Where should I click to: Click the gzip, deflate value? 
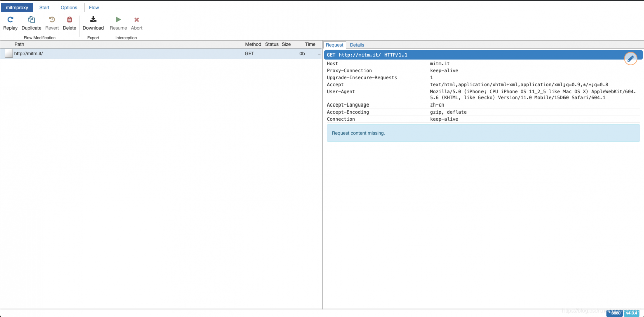[448, 112]
